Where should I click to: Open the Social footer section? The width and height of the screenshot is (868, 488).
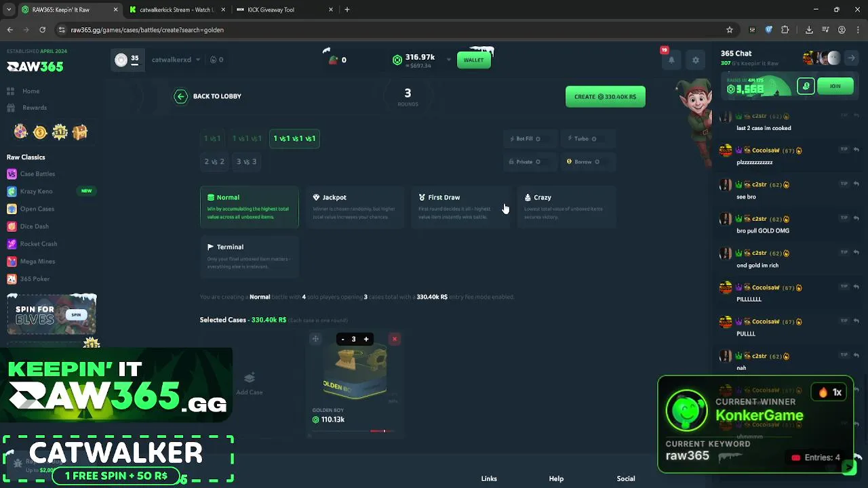tap(626, 479)
